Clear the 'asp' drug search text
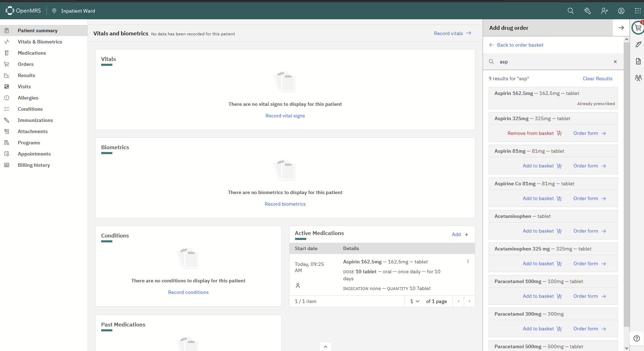Image resolution: width=644 pixels, height=351 pixels. click(615, 62)
